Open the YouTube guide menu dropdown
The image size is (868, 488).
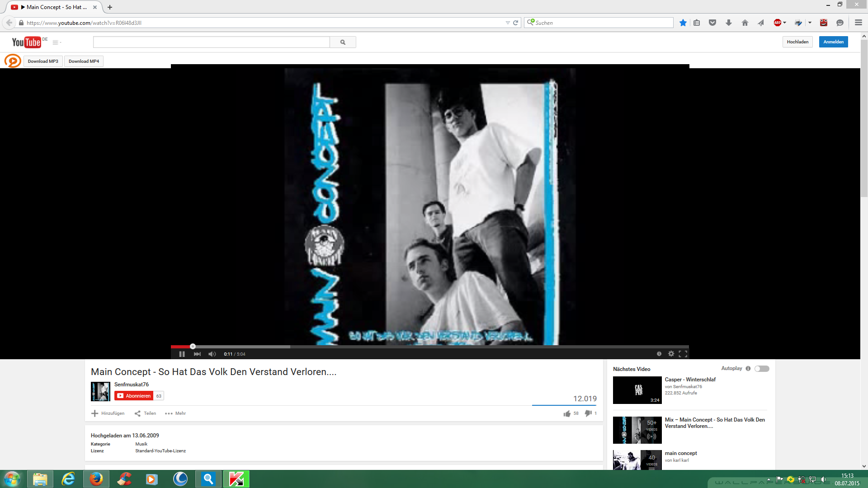pos(57,42)
